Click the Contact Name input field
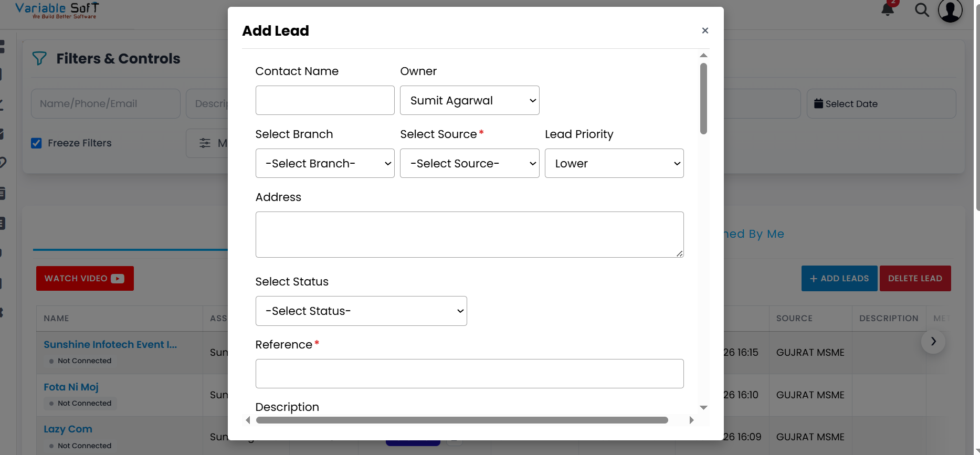This screenshot has height=455, width=980. [x=325, y=100]
